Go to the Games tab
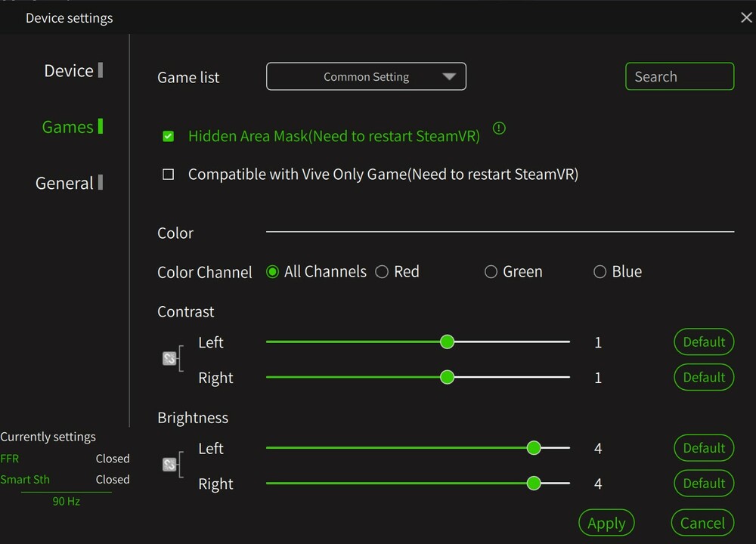The width and height of the screenshot is (756, 544). pyautogui.click(x=68, y=127)
